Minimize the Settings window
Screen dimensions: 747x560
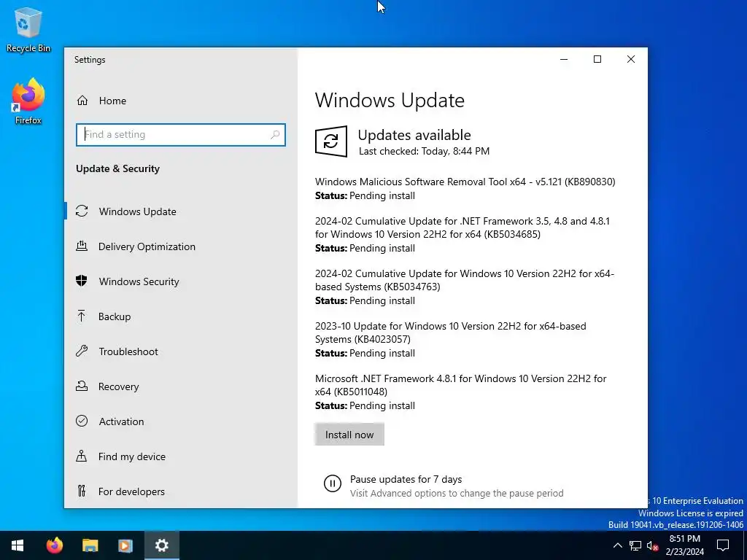click(564, 59)
